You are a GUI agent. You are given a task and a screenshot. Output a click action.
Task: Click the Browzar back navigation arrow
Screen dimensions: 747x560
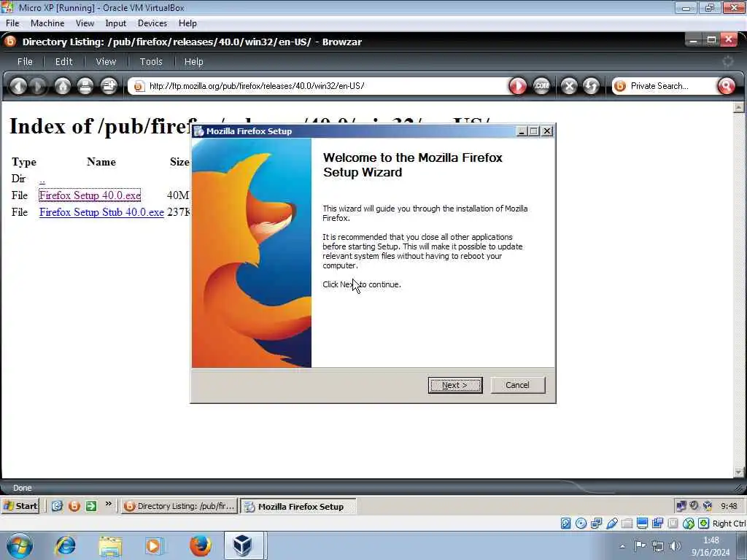tap(18, 86)
